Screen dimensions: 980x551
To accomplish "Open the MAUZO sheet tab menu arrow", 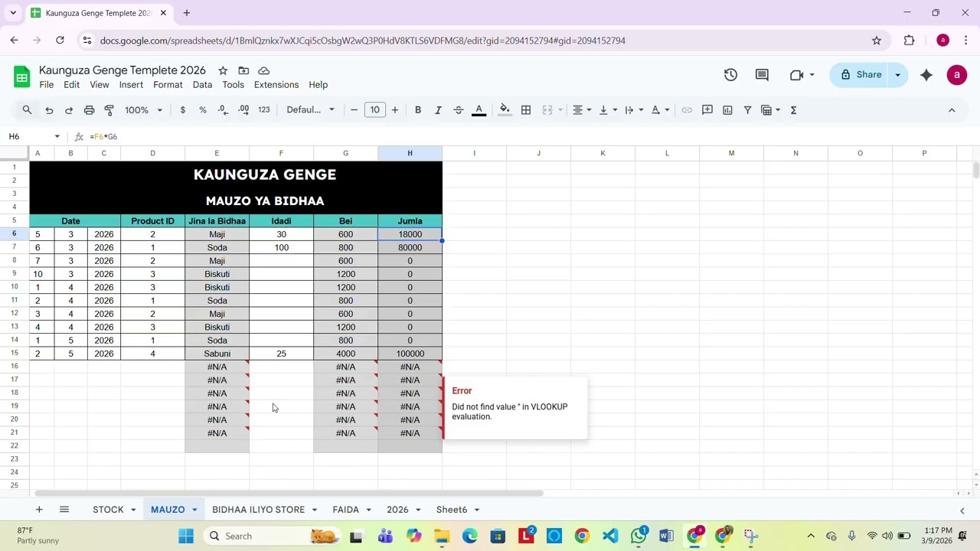I will pyautogui.click(x=194, y=510).
